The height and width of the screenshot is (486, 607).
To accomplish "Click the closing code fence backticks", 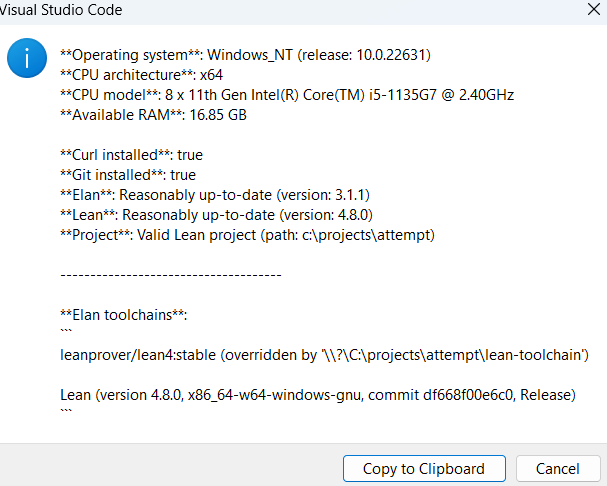I will tap(66, 411).
